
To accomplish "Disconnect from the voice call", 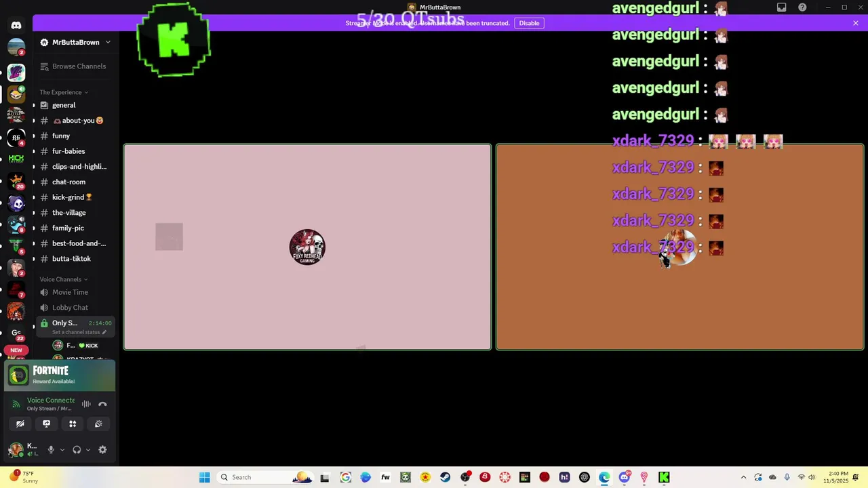I will click(x=102, y=404).
